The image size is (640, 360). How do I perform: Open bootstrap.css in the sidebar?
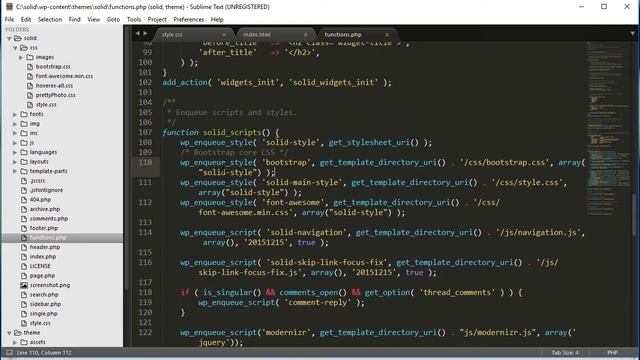click(x=53, y=67)
